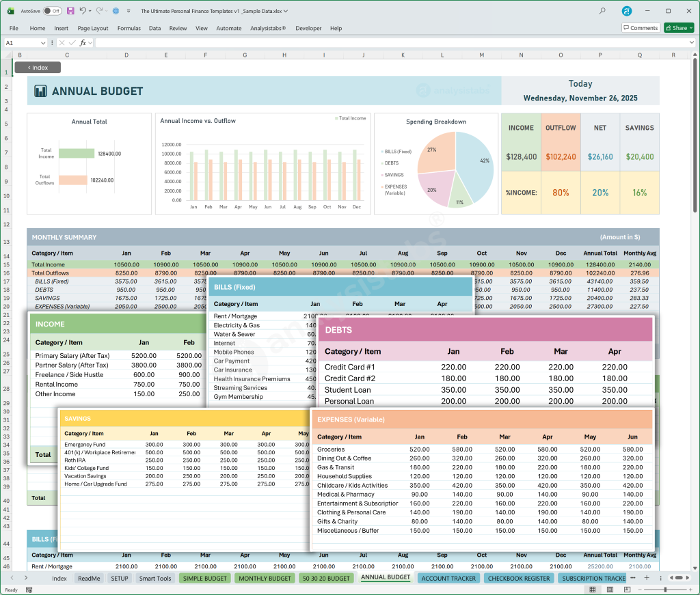The image size is (700, 595).
Task: Open the Comments panel
Action: (x=640, y=27)
